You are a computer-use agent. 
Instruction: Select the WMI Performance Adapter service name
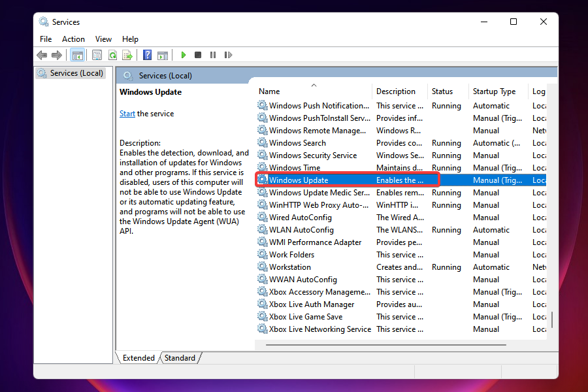coord(316,242)
